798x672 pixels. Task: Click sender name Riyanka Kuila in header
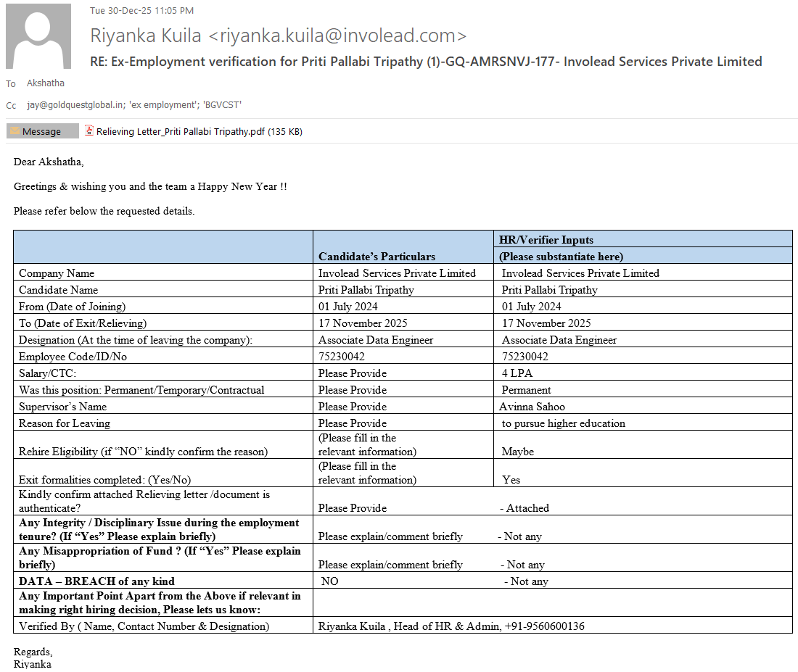tap(145, 36)
